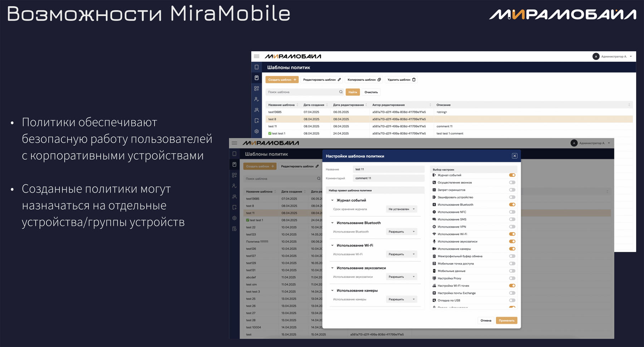The height and width of the screenshot is (347, 644).
Task: Enable the Использование NFC switch
Action: coord(512,212)
